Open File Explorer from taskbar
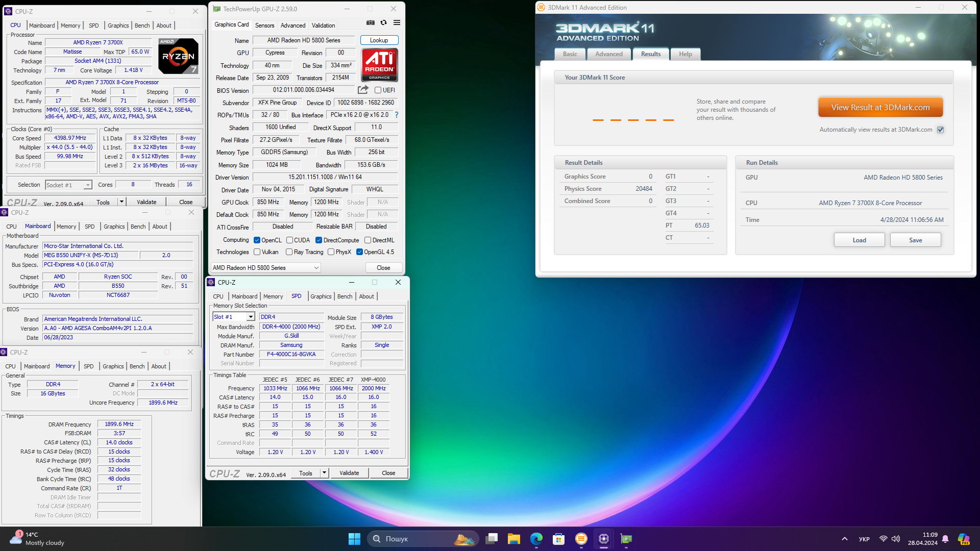This screenshot has width=980, height=551. point(514,539)
